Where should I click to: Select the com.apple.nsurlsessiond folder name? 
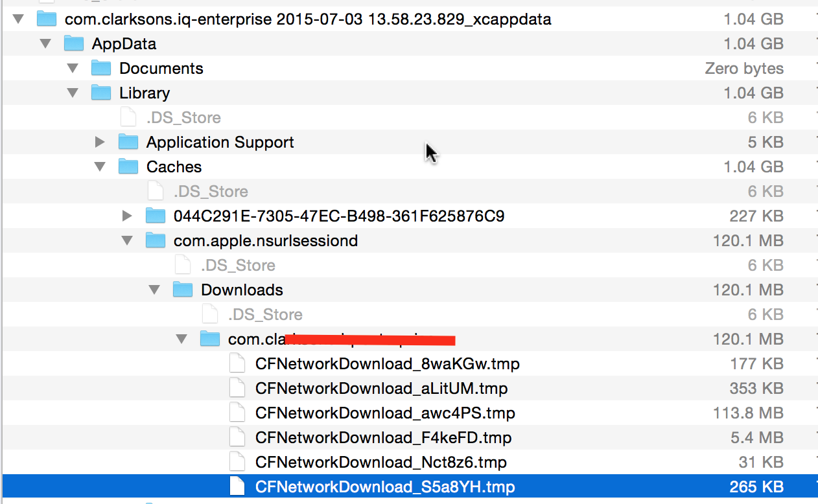click(266, 241)
